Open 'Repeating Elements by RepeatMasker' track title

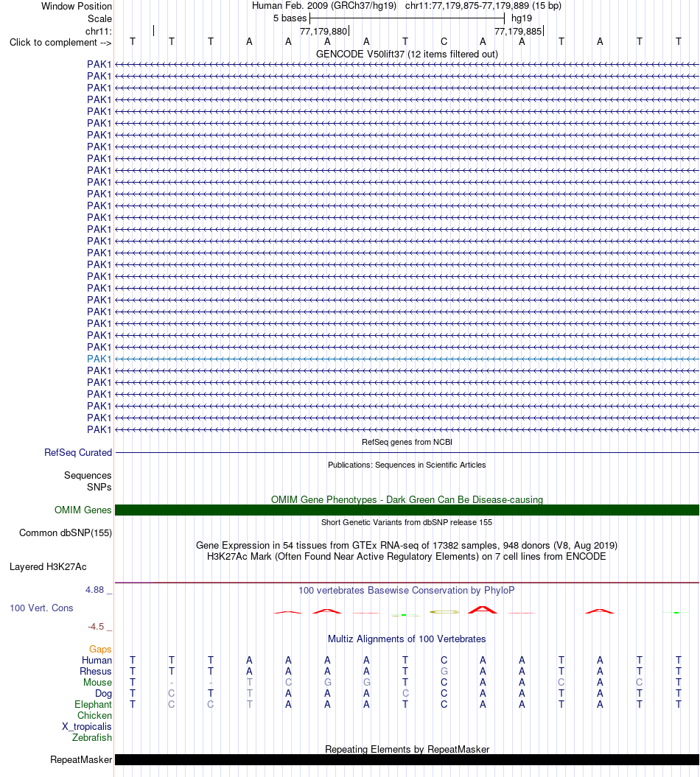click(407, 749)
